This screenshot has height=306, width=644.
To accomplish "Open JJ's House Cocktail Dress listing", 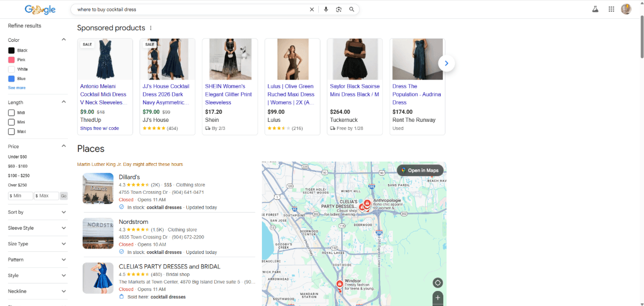I will click(166, 94).
